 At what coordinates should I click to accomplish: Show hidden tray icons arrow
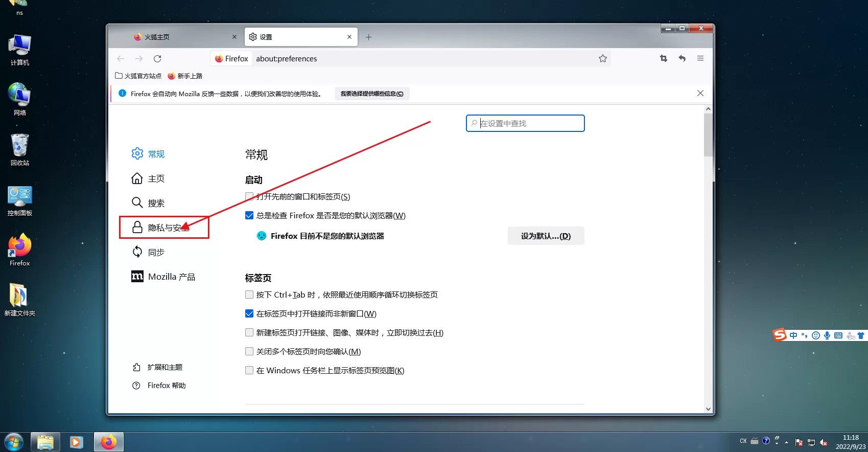tap(786, 442)
